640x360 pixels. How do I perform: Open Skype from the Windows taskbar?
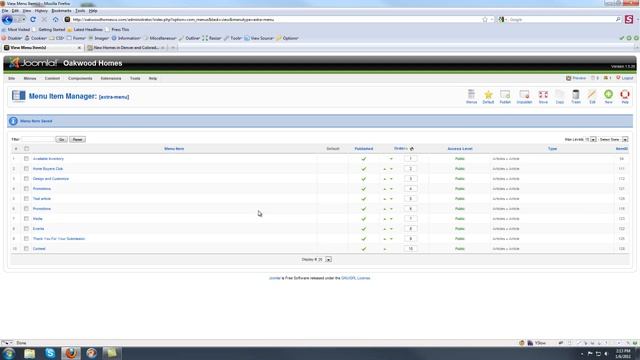click(x=50, y=353)
